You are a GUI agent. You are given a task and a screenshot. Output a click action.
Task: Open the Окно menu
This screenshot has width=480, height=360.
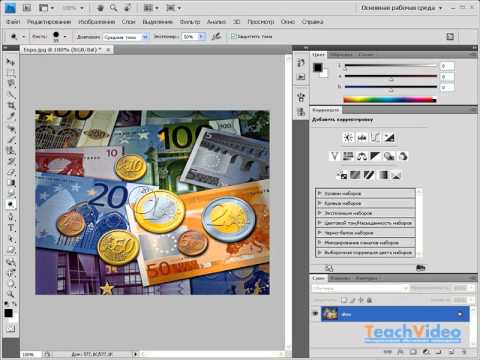288,22
